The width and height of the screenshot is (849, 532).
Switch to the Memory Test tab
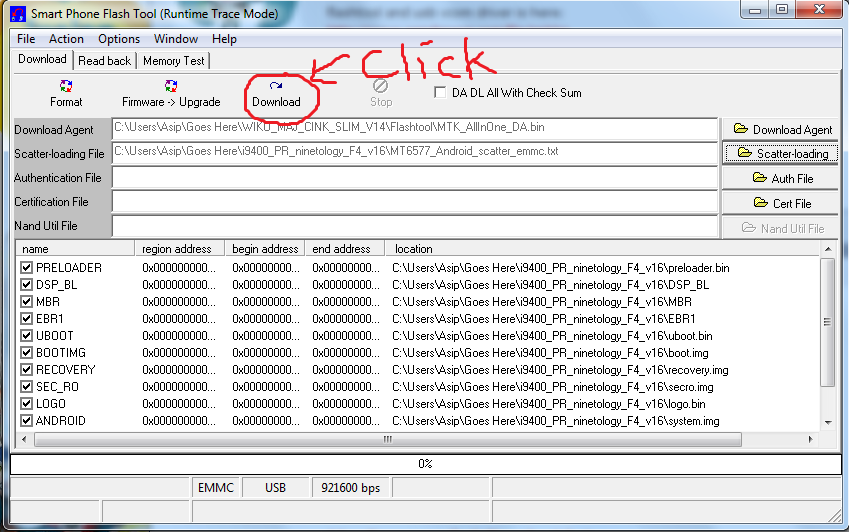(x=173, y=60)
